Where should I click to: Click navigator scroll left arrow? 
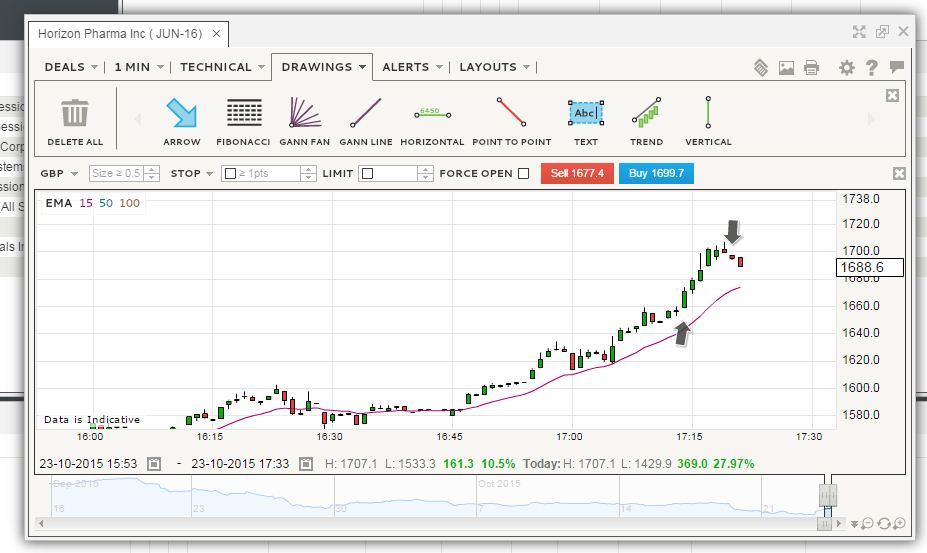pyautogui.click(x=41, y=523)
